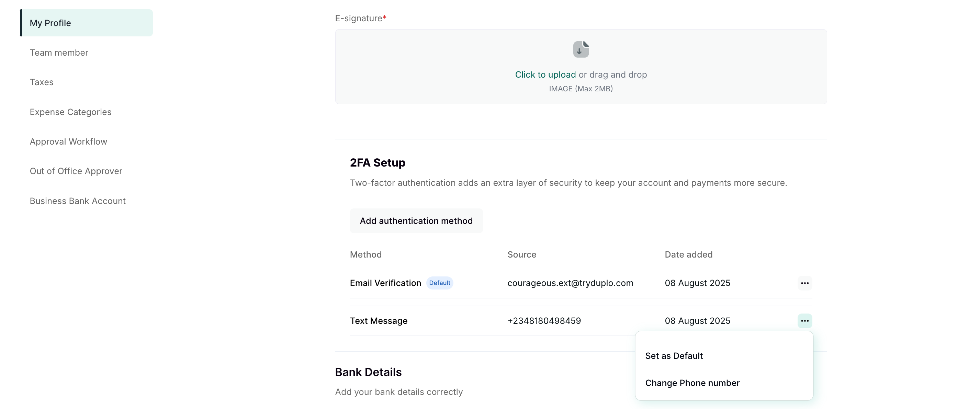Go to Team member settings
The image size is (980, 409).
(59, 53)
